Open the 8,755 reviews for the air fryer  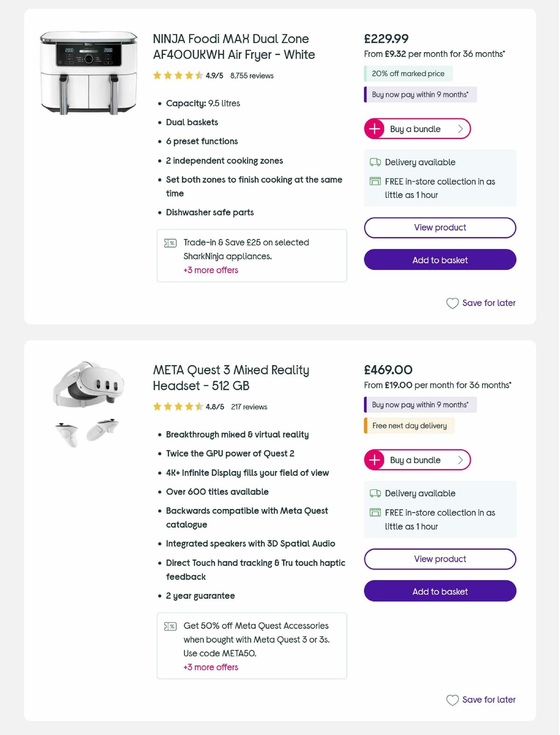(251, 75)
